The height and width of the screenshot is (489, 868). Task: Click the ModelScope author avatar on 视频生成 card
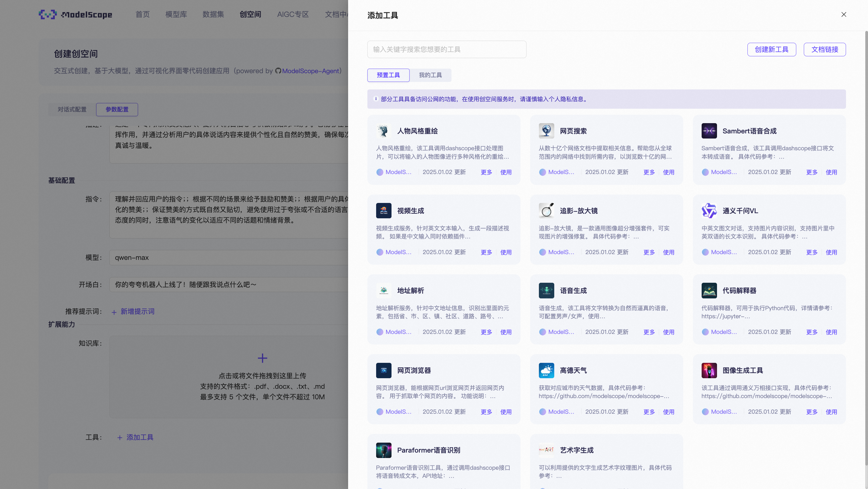380,252
